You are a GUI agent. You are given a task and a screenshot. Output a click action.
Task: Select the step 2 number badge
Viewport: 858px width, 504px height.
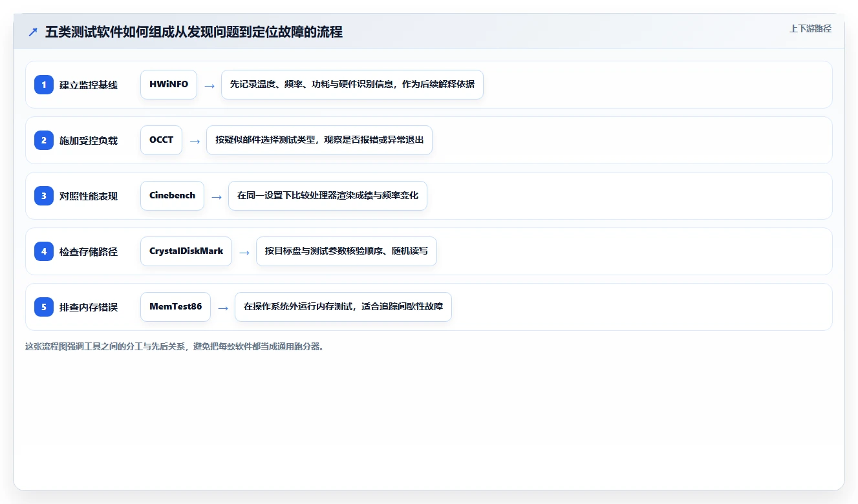click(44, 140)
